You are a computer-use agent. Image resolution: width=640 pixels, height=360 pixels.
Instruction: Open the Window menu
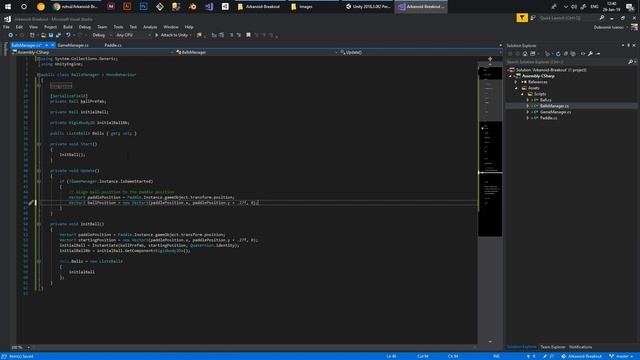(x=171, y=27)
